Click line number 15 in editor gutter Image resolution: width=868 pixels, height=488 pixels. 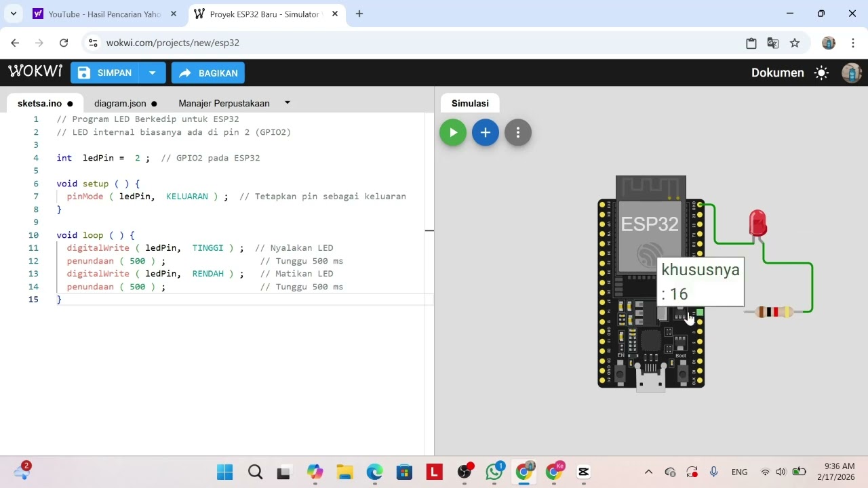(x=33, y=300)
